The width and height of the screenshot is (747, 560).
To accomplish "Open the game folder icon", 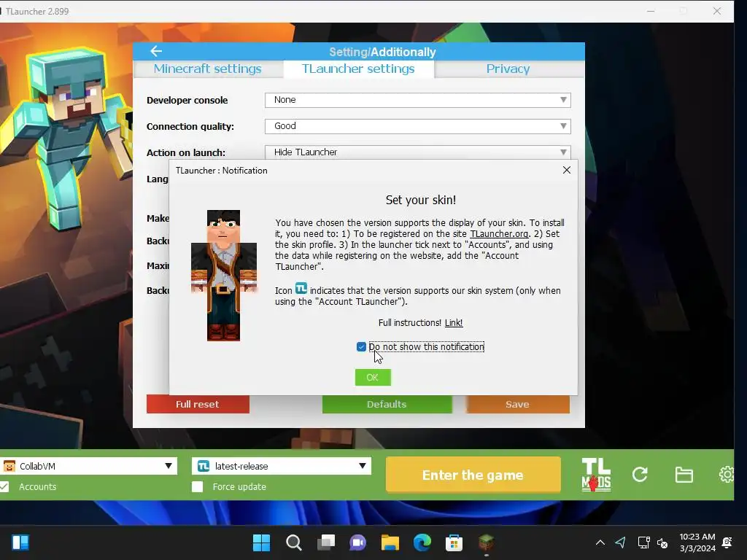I will click(684, 475).
